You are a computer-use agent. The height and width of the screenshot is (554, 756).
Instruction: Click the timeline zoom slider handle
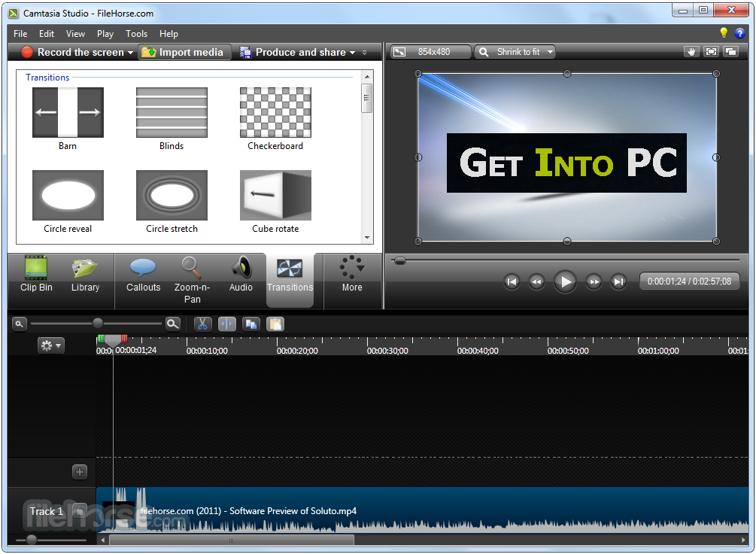[x=98, y=323]
